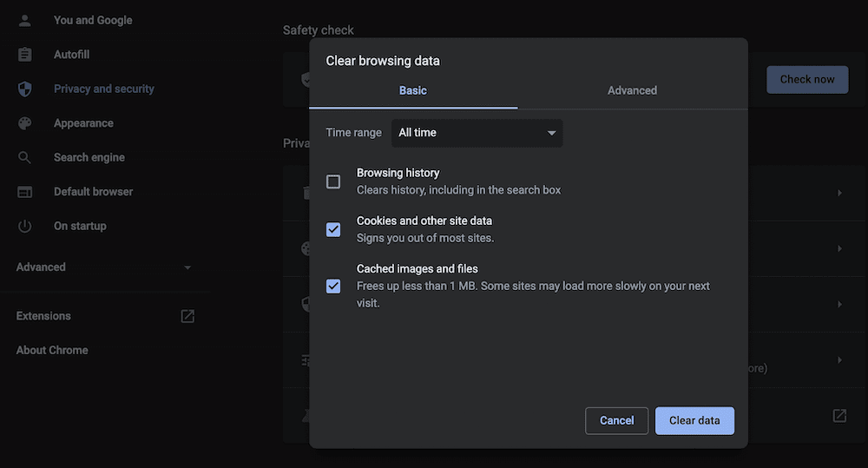Open the Extensions external link icon

click(x=187, y=316)
